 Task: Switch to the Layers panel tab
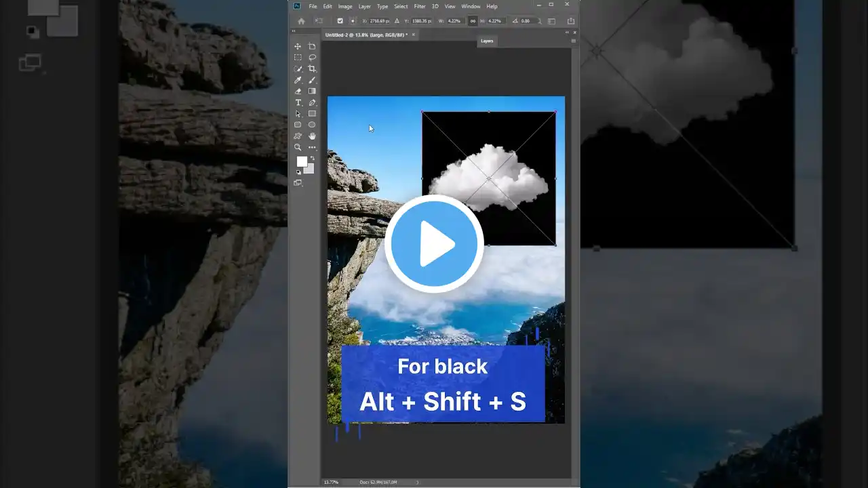pyautogui.click(x=487, y=41)
